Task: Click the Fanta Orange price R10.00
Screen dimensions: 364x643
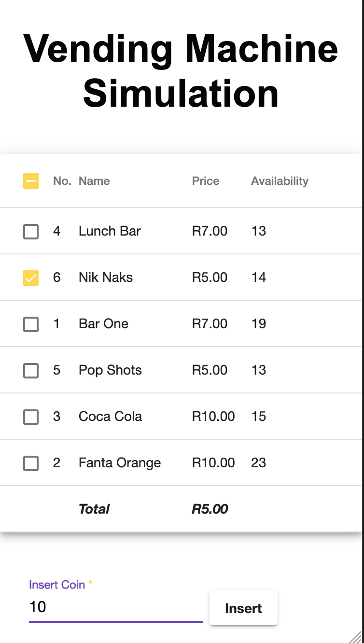Action: 213,463
